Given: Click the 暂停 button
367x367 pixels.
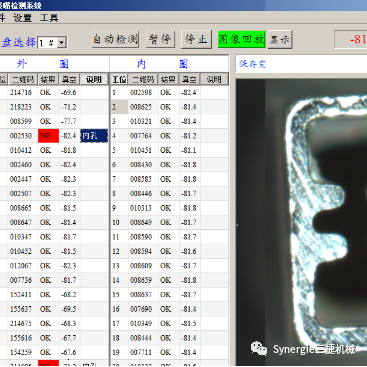Looking at the screenshot, I should coord(160,39).
